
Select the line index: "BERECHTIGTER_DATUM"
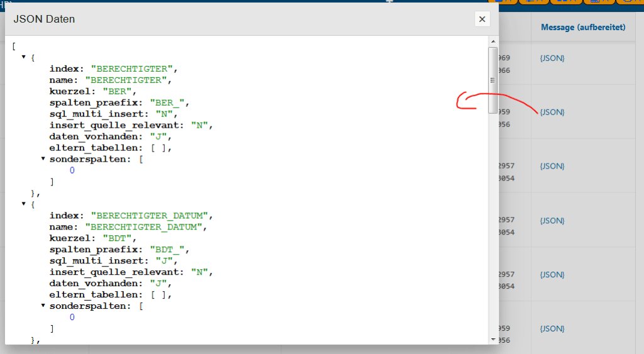coord(131,215)
